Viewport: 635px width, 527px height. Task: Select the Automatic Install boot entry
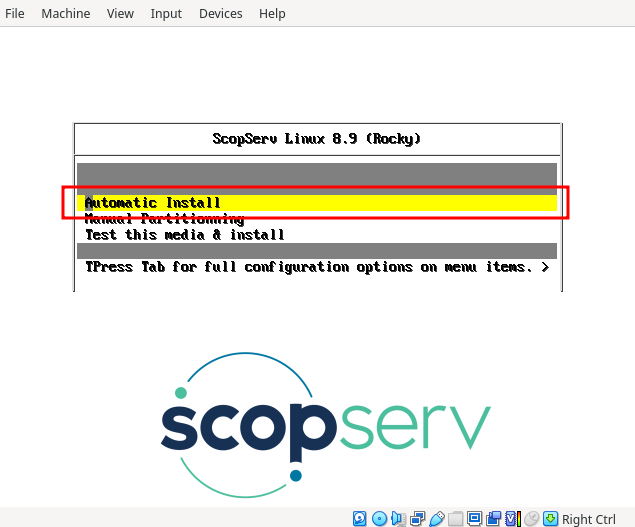[x=317, y=203]
